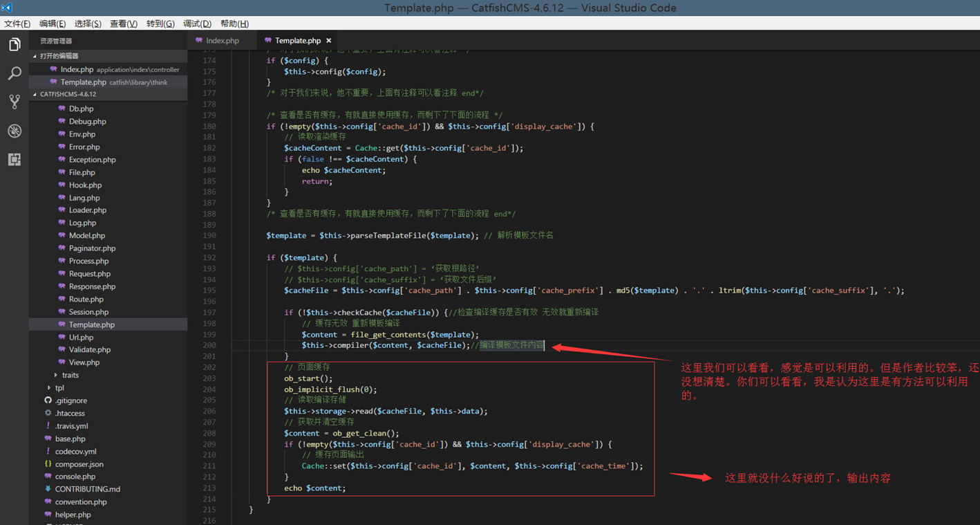Open the 编辑(E) menu
This screenshot has width=980, height=525.
(x=53, y=24)
